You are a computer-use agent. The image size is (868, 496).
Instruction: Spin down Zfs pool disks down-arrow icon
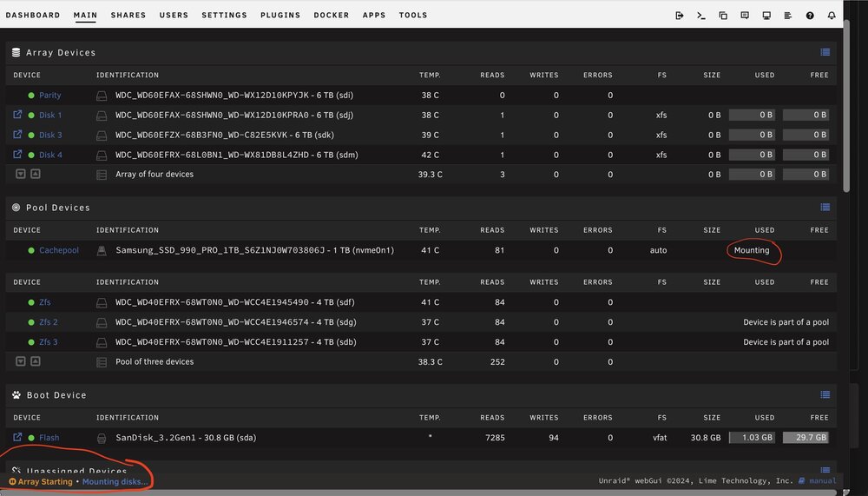(21, 361)
